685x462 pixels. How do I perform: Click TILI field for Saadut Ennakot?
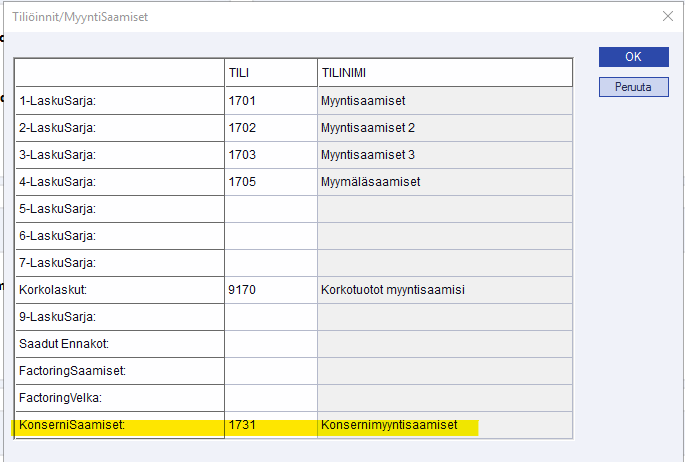[269, 344]
